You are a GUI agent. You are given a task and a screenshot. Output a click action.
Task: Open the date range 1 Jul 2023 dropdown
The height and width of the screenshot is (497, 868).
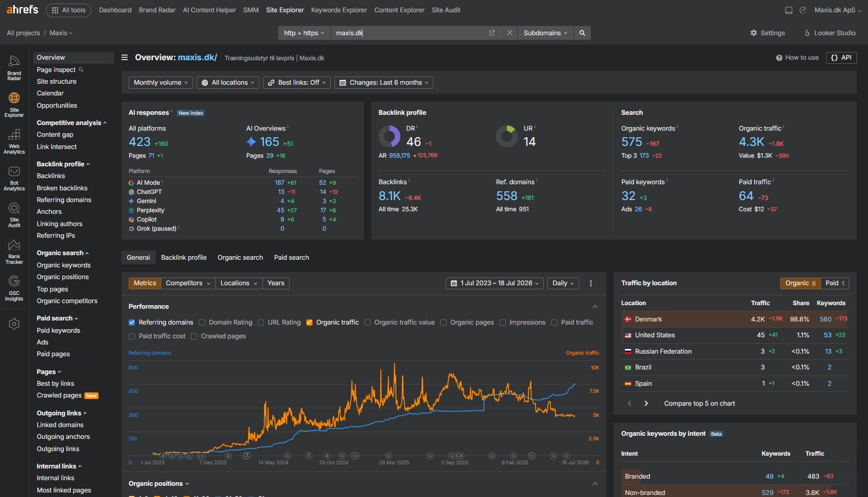(x=495, y=283)
